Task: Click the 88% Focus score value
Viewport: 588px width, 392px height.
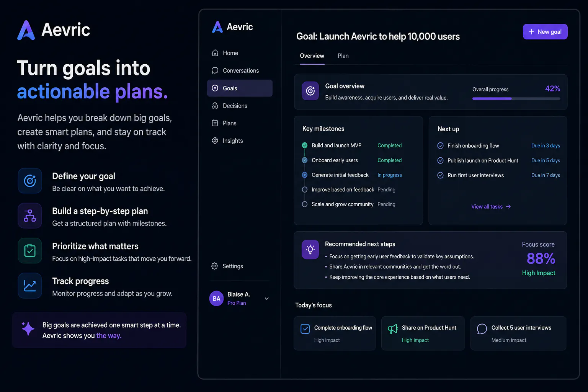Action: (541, 259)
